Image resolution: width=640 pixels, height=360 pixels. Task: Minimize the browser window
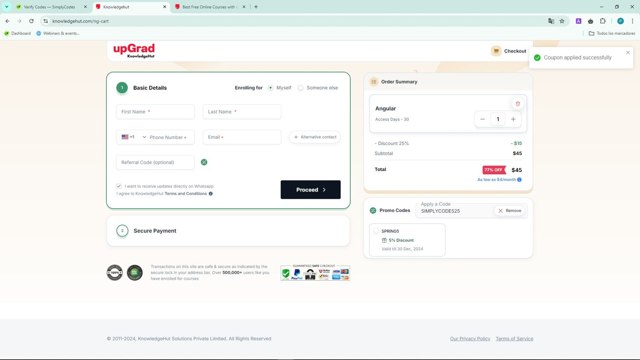[601, 7]
